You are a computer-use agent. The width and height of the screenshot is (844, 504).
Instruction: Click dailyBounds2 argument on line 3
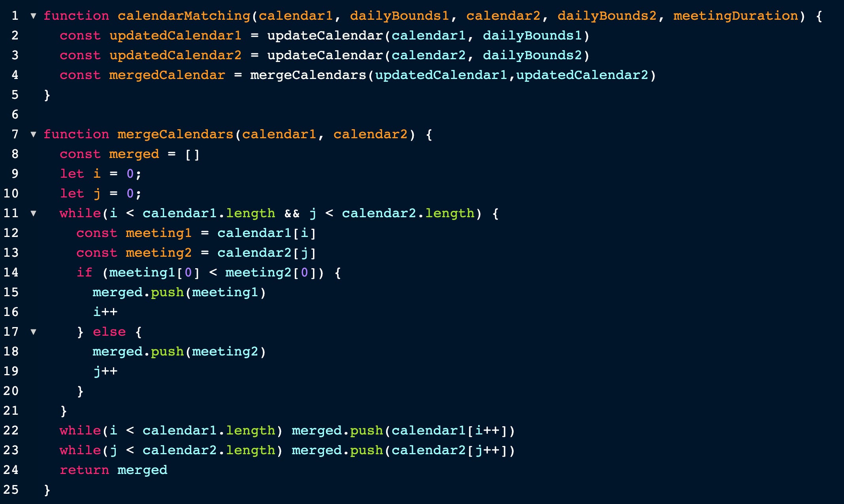[x=532, y=55]
